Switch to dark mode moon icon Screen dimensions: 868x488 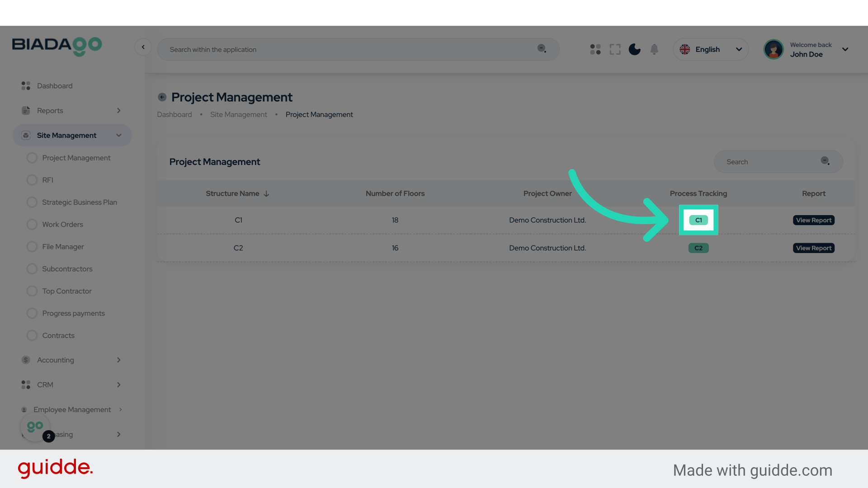[634, 49]
